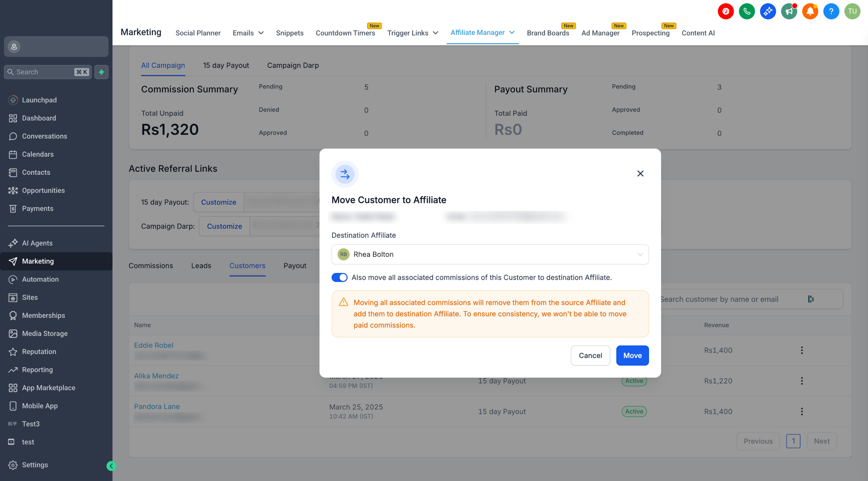This screenshot has width=868, height=481.
Task: Expand the Trigger Links dropdown
Action: click(413, 33)
